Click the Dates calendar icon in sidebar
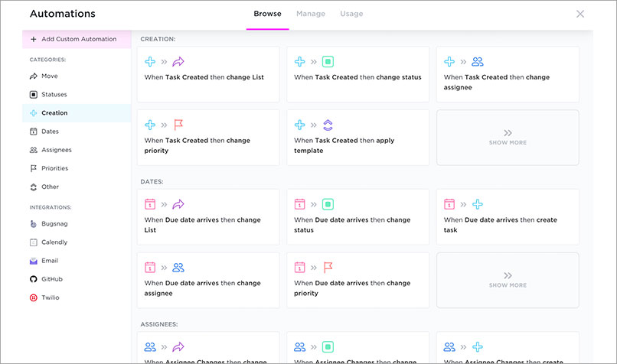The height and width of the screenshot is (364, 617). pyautogui.click(x=34, y=132)
